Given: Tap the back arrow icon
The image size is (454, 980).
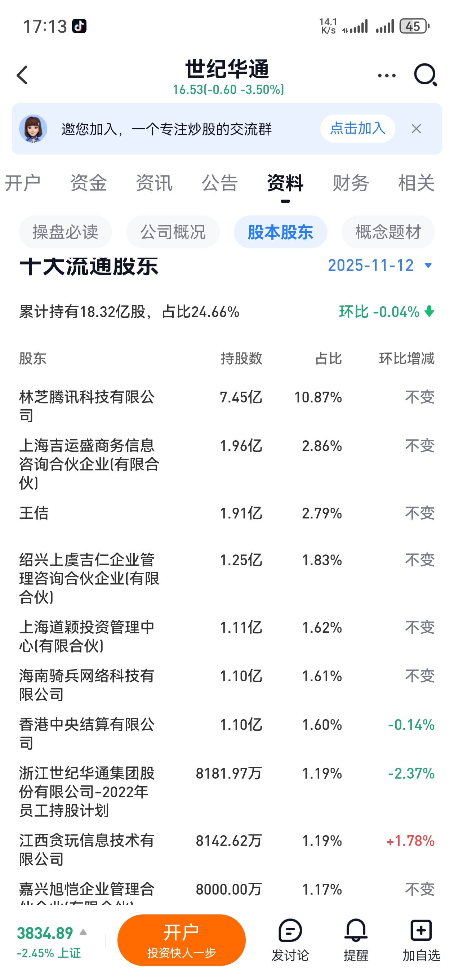Looking at the screenshot, I should pos(22,75).
